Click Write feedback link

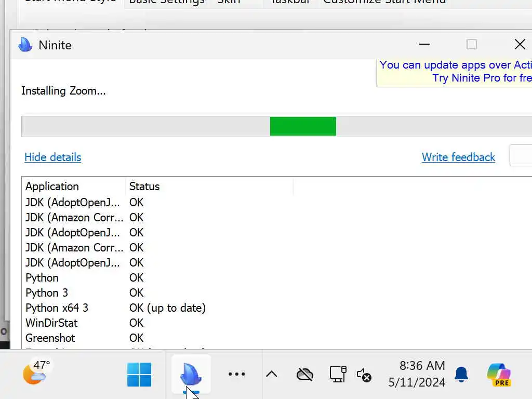pos(458,157)
